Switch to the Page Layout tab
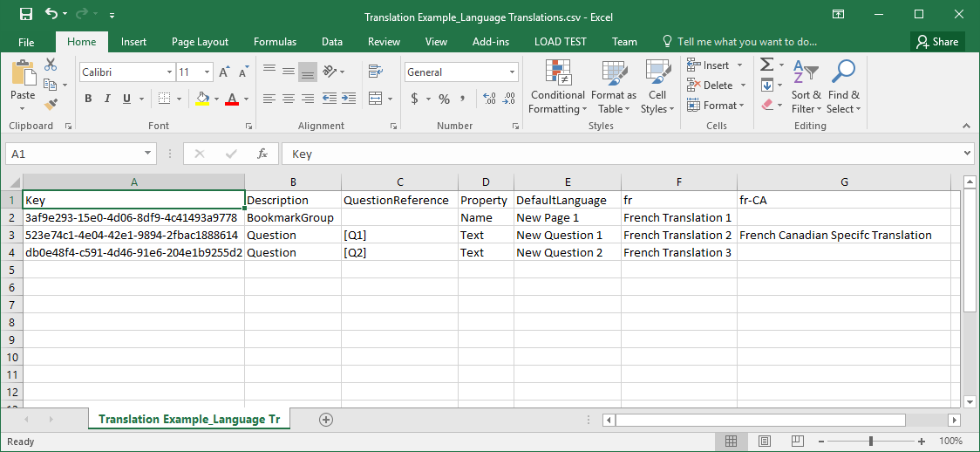 200,42
